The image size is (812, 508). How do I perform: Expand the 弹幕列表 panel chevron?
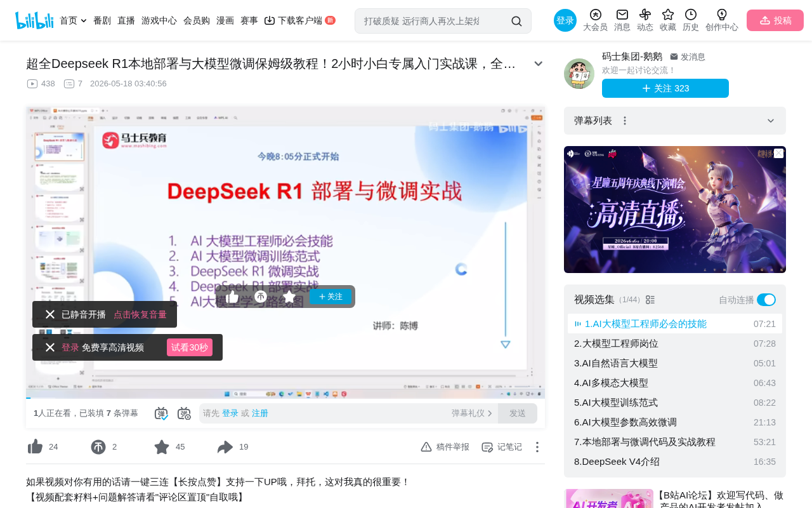(x=771, y=121)
